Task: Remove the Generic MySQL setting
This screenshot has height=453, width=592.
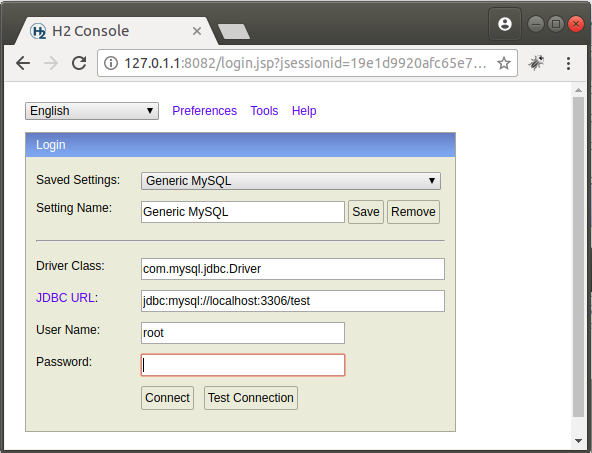Action: 413,212
